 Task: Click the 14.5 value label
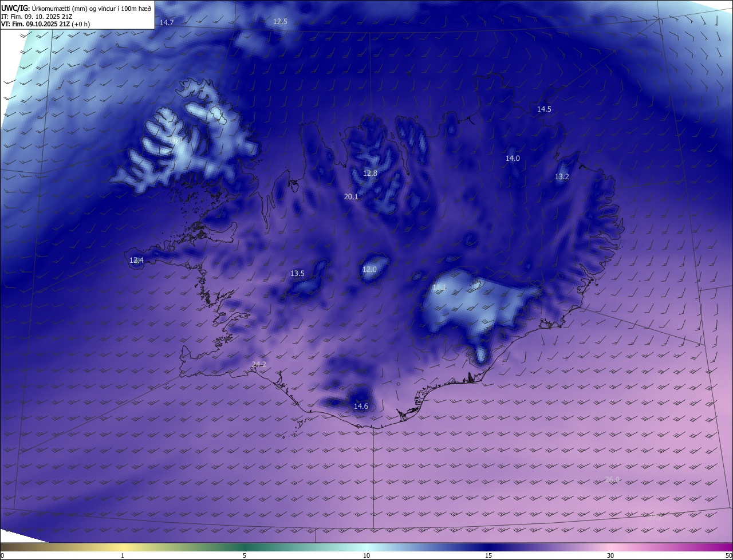[544, 109]
